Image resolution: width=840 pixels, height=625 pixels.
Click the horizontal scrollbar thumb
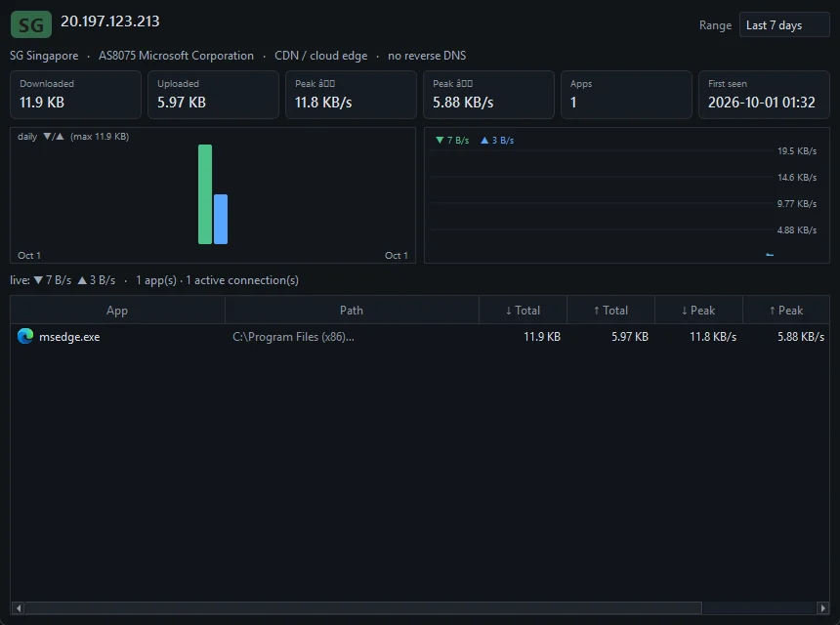point(363,607)
